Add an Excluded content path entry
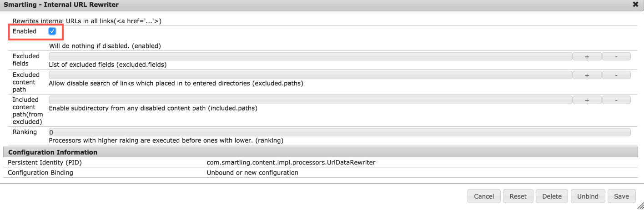 (587, 75)
